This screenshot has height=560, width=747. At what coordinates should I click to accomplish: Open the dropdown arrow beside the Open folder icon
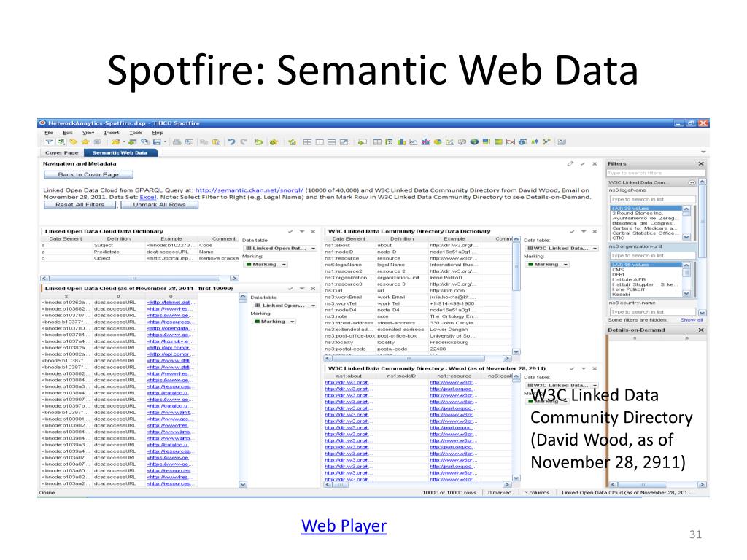click(x=124, y=141)
